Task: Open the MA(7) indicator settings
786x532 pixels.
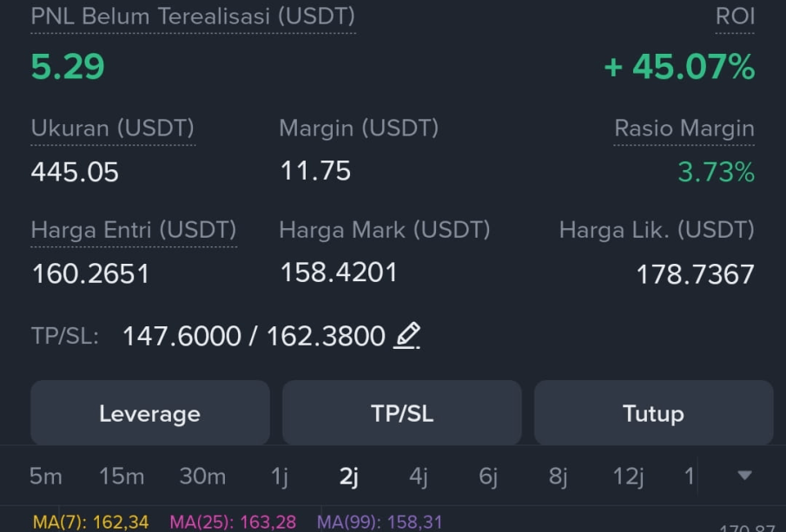Action: (x=90, y=522)
